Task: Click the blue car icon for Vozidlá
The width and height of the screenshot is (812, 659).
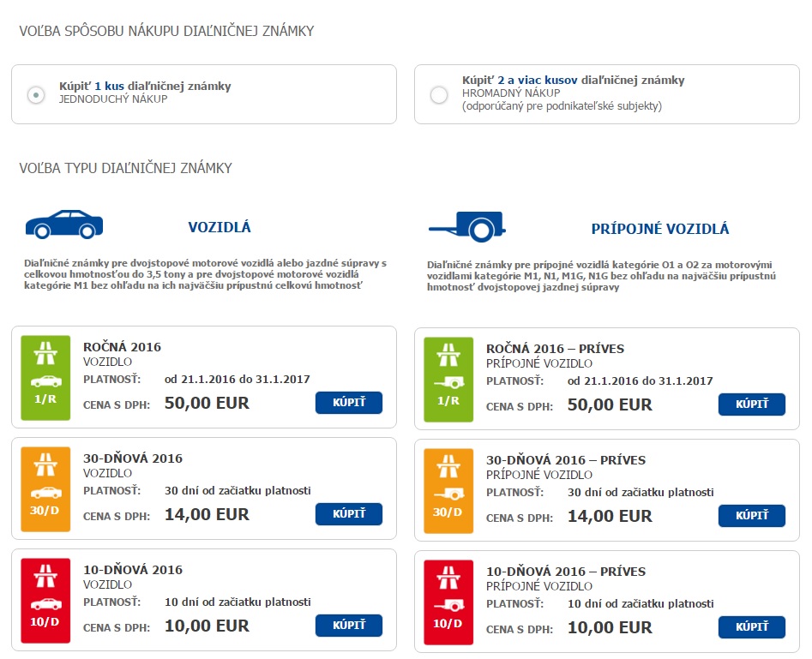Action: click(64, 225)
